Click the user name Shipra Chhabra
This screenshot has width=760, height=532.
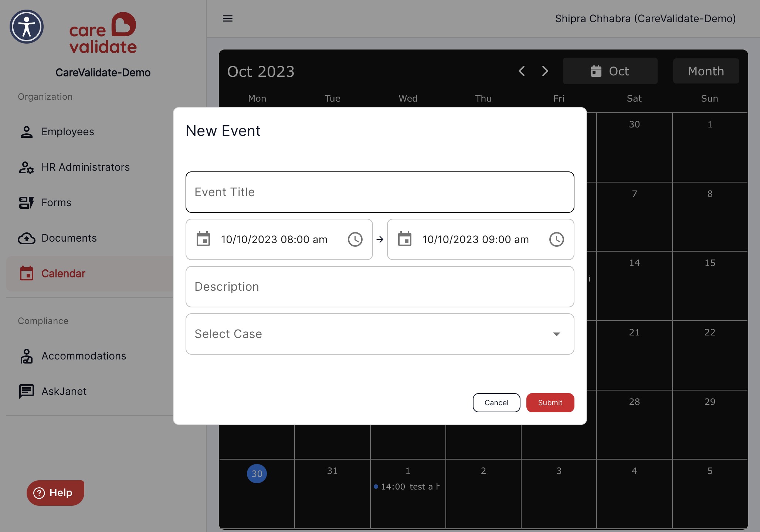tap(645, 18)
